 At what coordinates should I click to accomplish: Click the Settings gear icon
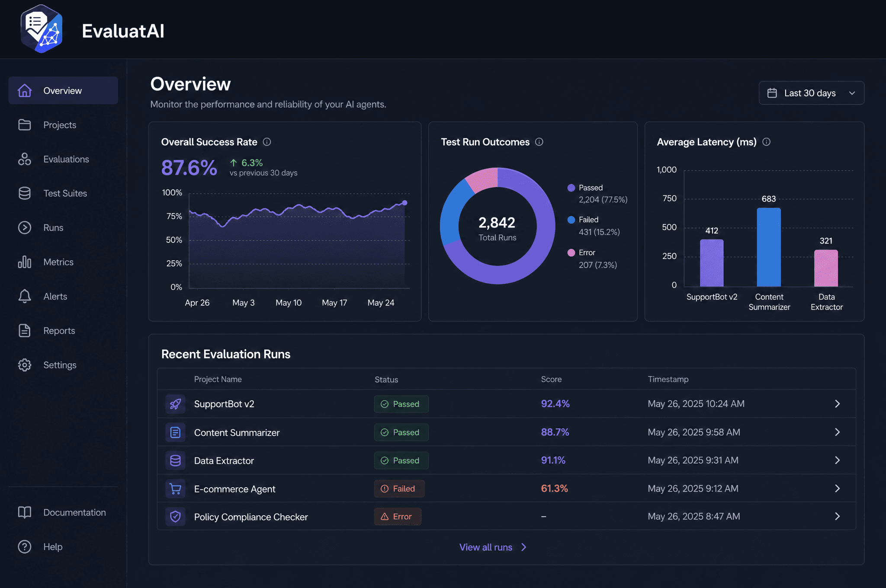point(25,365)
